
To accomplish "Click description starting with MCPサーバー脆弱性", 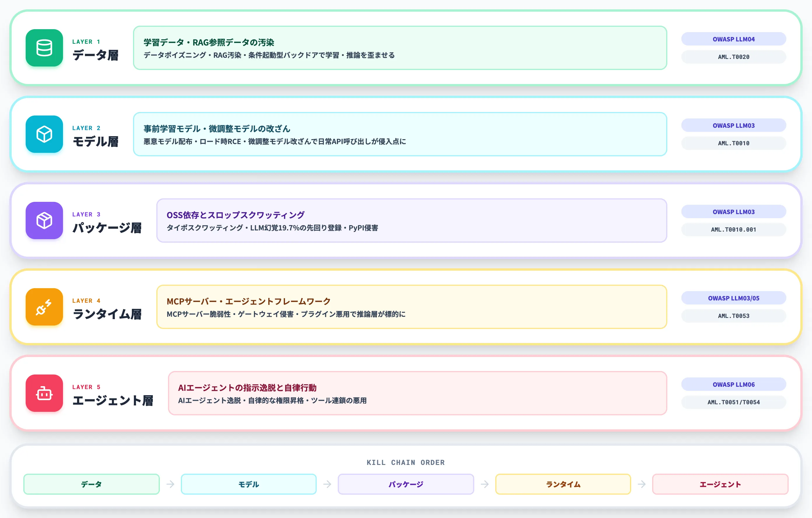I will (x=286, y=314).
